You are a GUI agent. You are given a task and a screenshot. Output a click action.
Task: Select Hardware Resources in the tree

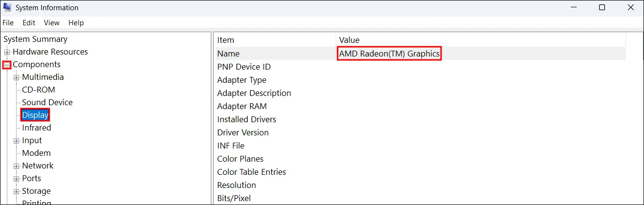[x=50, y=52]
